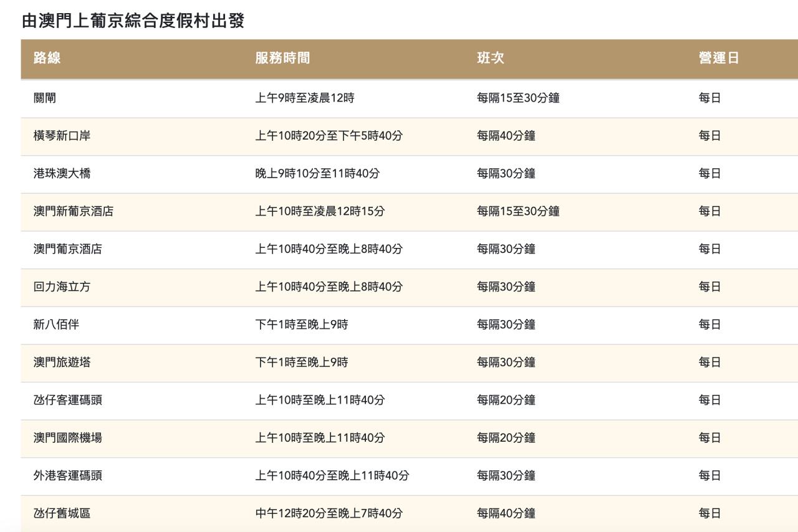Select the route name '港珠澳大橋'
798x532 pixels.
[x=62, y=173]
